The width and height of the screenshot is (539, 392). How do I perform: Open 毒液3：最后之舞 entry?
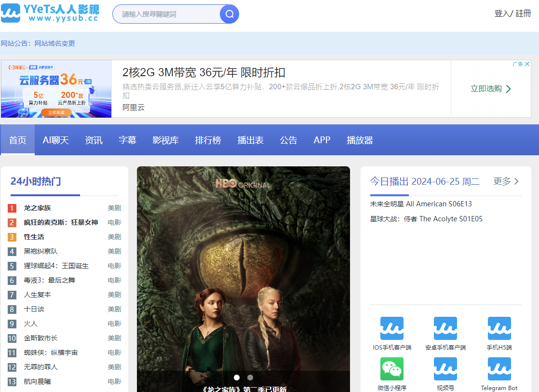49,280
